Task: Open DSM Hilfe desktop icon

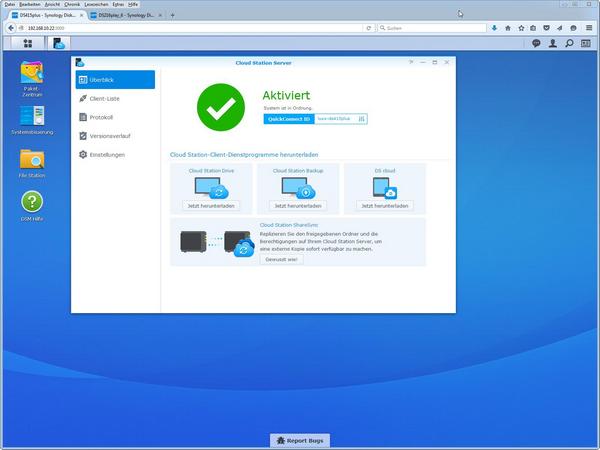Action: (32, 207)
